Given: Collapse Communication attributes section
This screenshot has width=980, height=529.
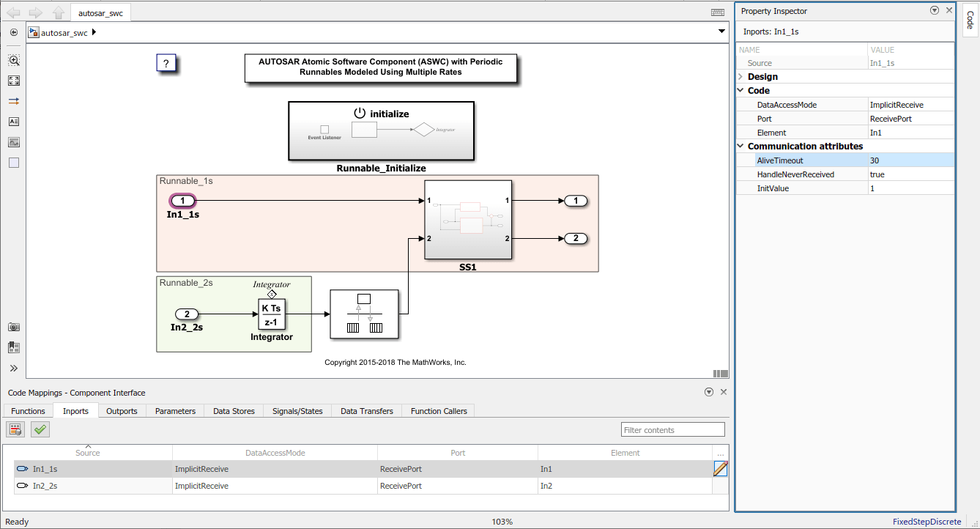Looking at the screenshot, I should [x=740, y=146].
